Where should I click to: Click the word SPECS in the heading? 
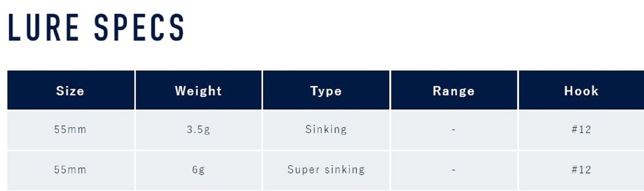(139, 28)
